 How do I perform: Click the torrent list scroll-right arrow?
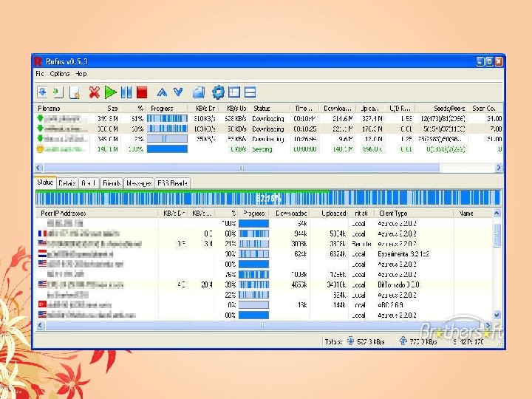click(498, 167)
